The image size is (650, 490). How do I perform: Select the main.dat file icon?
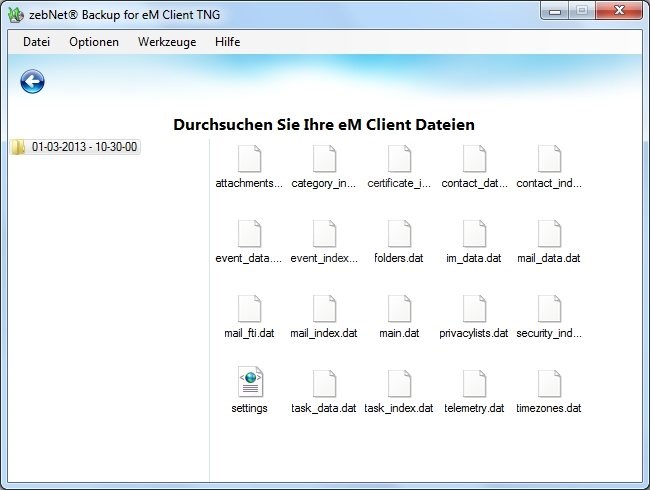399,308
